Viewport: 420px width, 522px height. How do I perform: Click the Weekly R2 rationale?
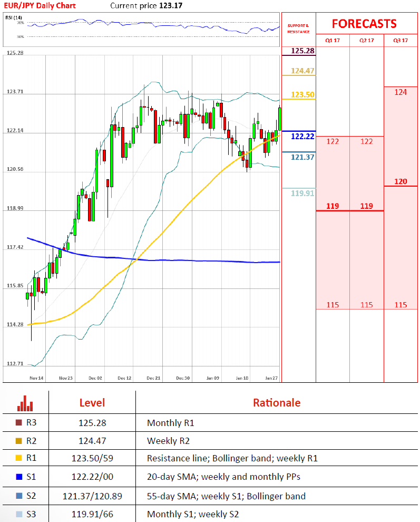click(x=168, y=441)
